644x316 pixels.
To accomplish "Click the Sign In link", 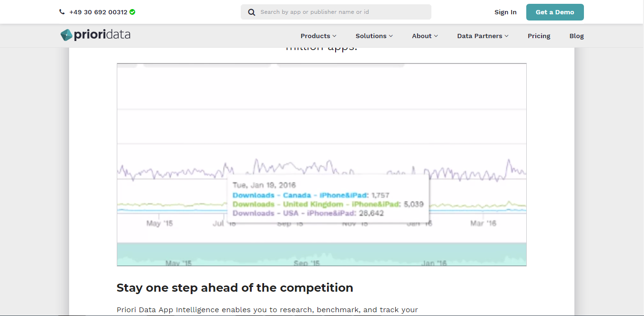I will 505,12.
